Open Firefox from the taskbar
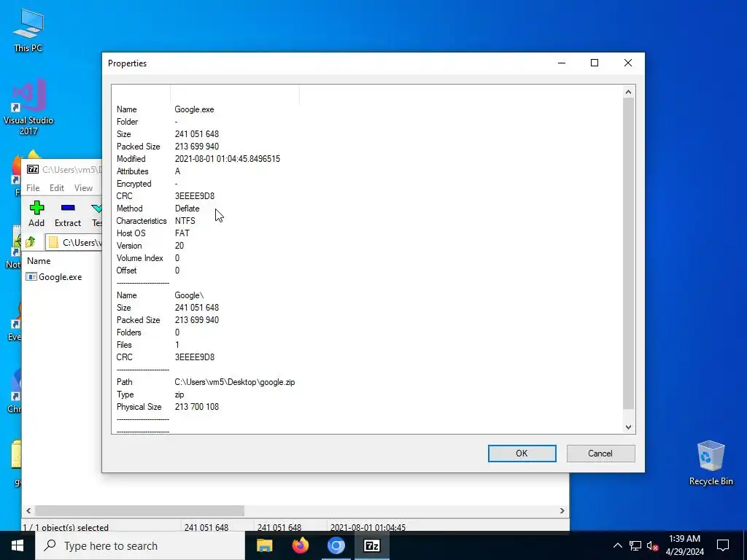The image size is (747, 560). 300,545
